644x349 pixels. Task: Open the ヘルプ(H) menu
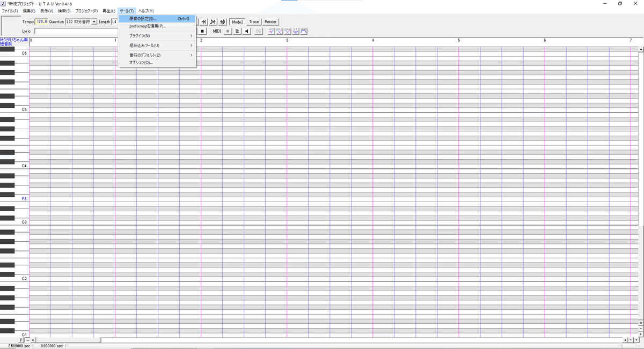coord(146,11)
